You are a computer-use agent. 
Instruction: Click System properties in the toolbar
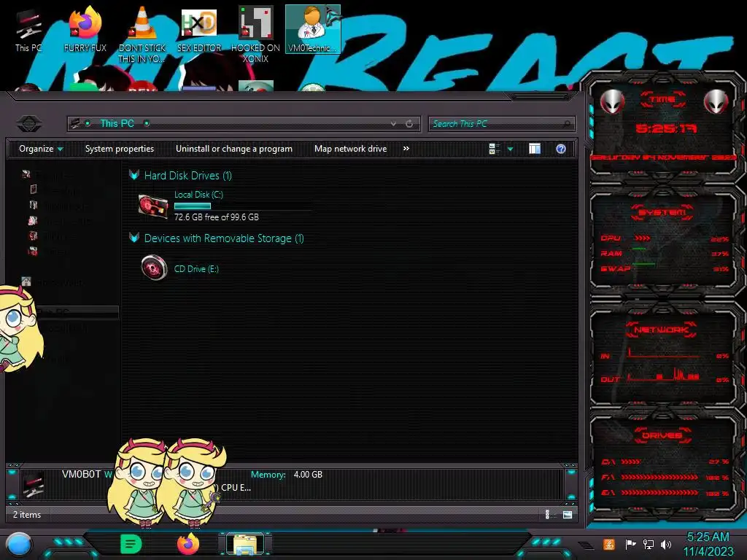point(120,149)
